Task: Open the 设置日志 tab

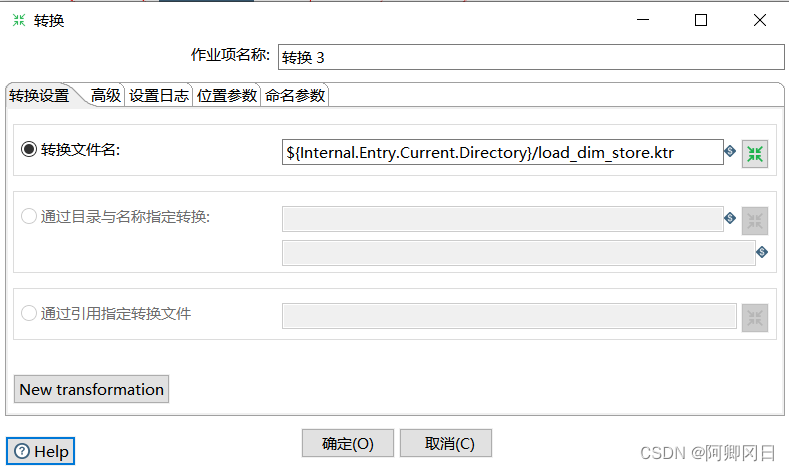Action: [x=158, y=96]
